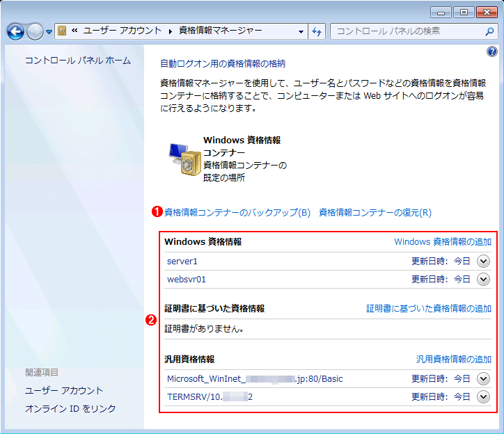Open the Microsoft_WinInet credential entry
The image size is (504, 434).
(255, 379)
